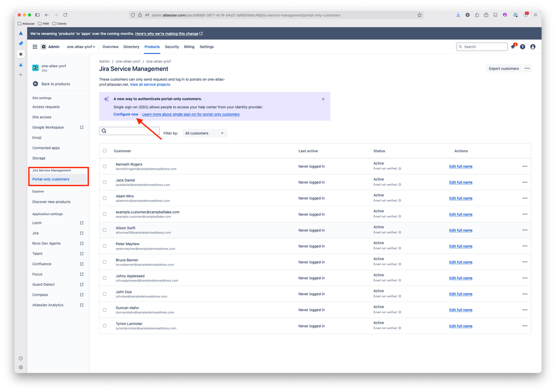Screen dimensions: 556x392
Task: Open the Clients bookmarks folder
Action: [59, 24]
